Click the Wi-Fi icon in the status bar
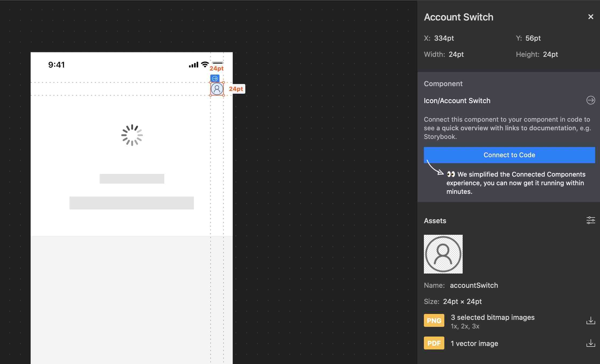Viewport: 600px width, 364px height. [205, 64]
